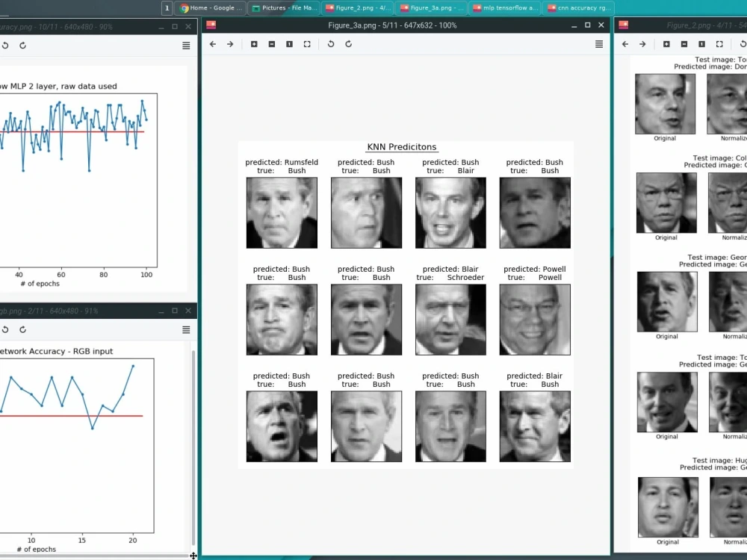747x560 pixels.
Task: Maximize the Figure_3a.png window
Action: pos(587,25)
